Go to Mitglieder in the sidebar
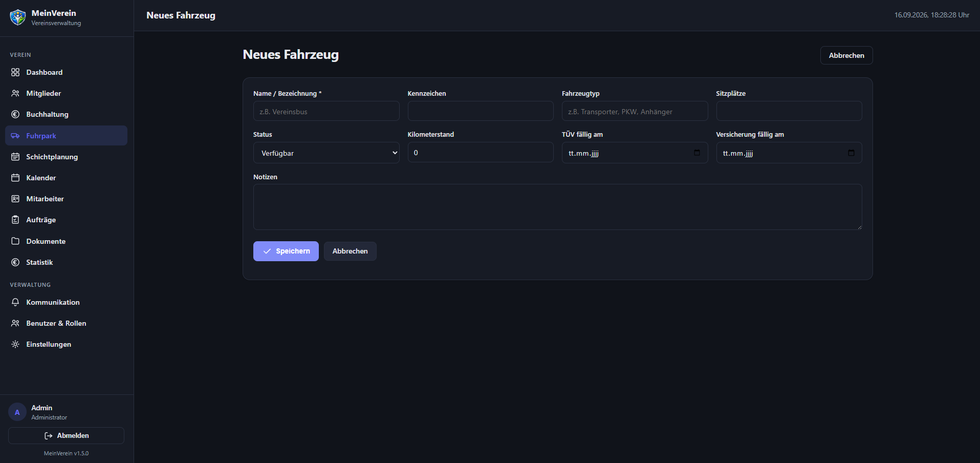 (x=66, y=93)
